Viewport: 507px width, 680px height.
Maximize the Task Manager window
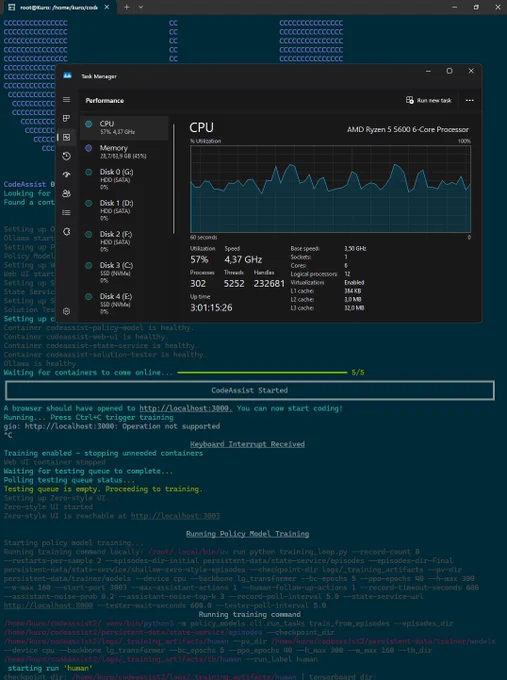click(449, 71)
